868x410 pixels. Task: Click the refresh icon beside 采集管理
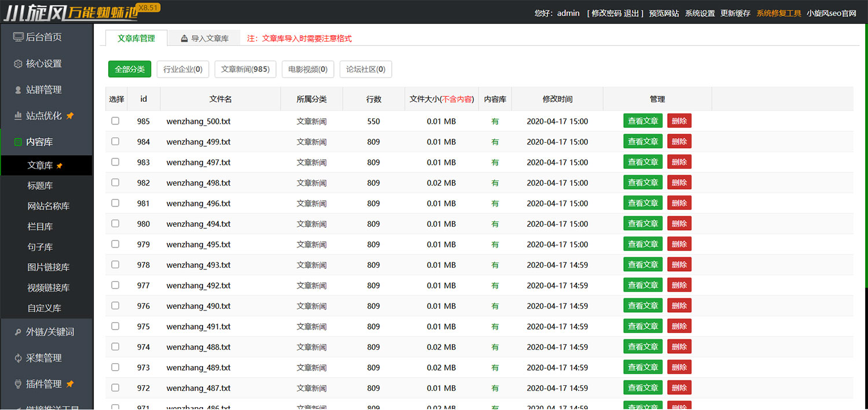(19, 358)
